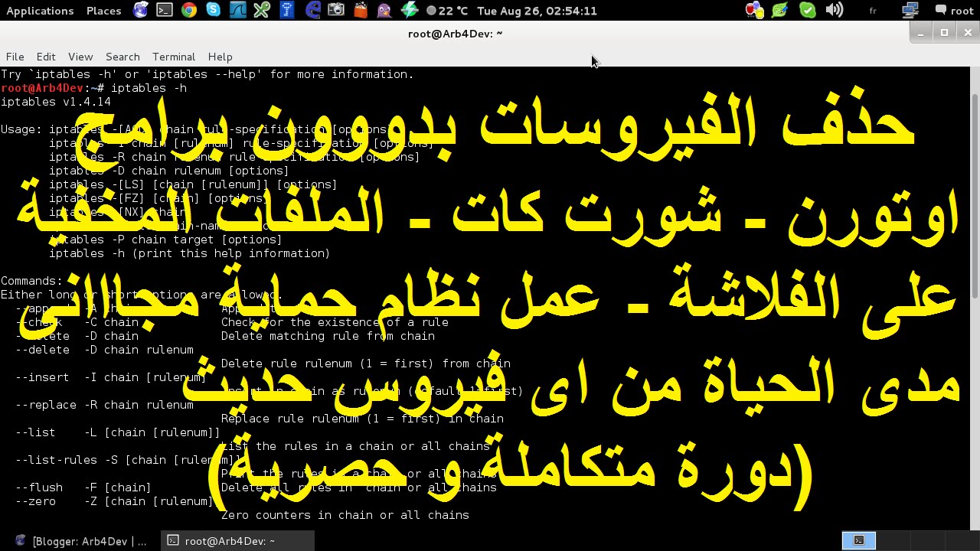Open the green leaf note tray icon
980x551 pixels.
click(x=780, y=10)
